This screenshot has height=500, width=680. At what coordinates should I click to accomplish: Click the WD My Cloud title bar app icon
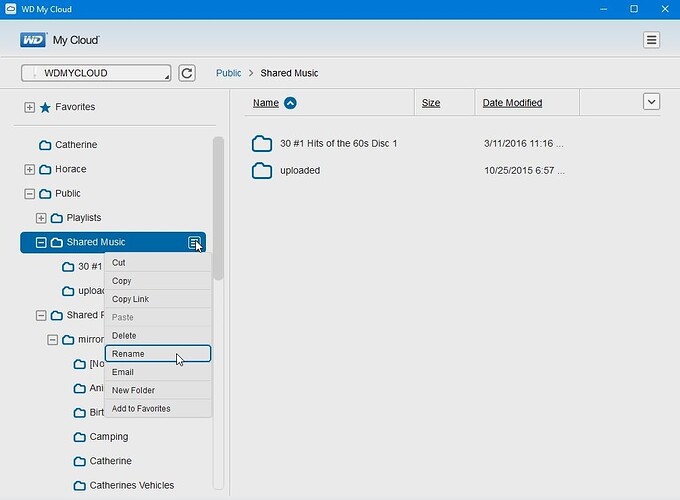click(10, 9)
